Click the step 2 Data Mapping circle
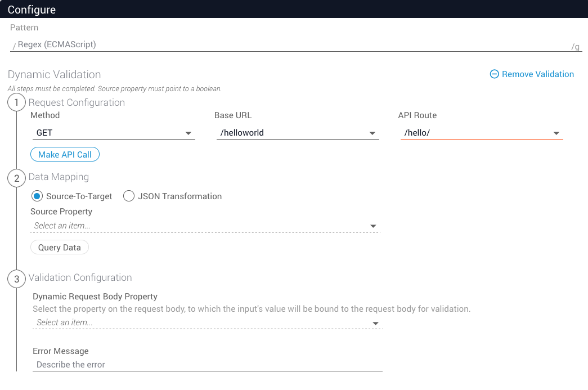The image size is (588, 390). (17, 178)
